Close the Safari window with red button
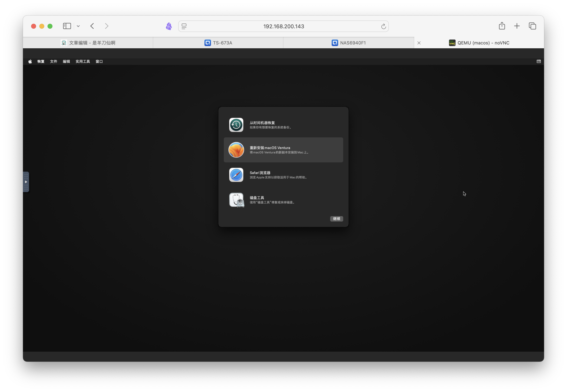The height and width of the screenshot is (392, 567). (34, 26)
